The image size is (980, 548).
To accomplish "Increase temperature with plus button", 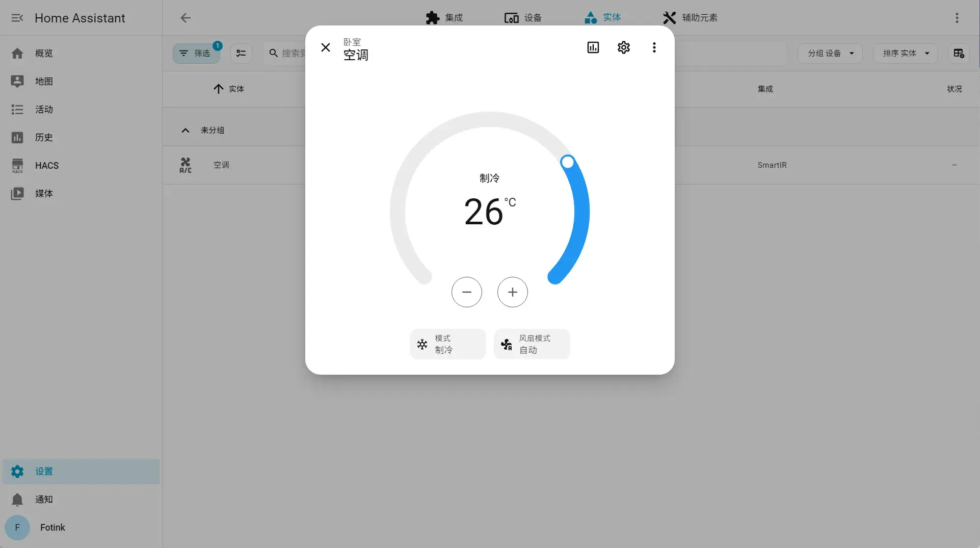I will click(512, 292).
